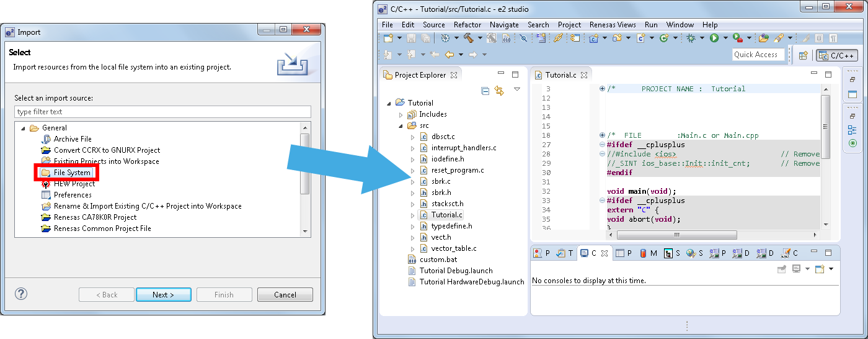Toggle Link with Editor in Project Explorer
The height and width of the screenshot is (339, 868).
click(499, 91)
